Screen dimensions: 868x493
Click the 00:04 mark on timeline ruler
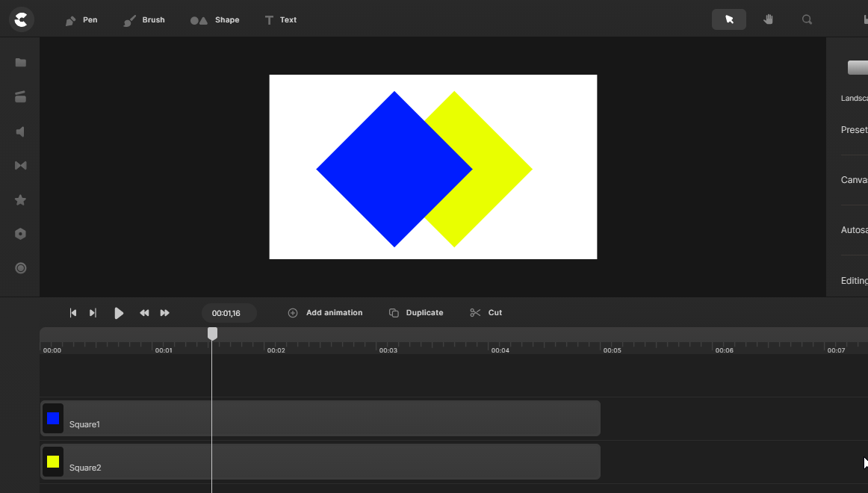click(500, 350)
